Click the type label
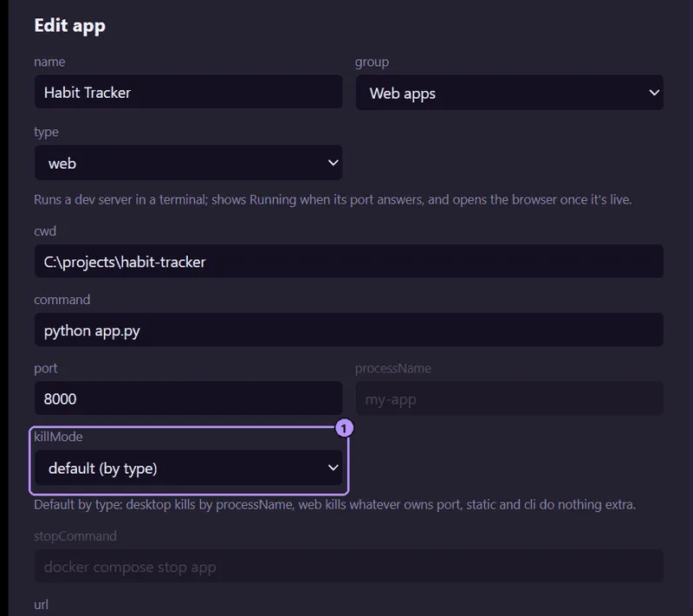Image resolution: width=693 pixels, height=616 pixels. (46, 133)
